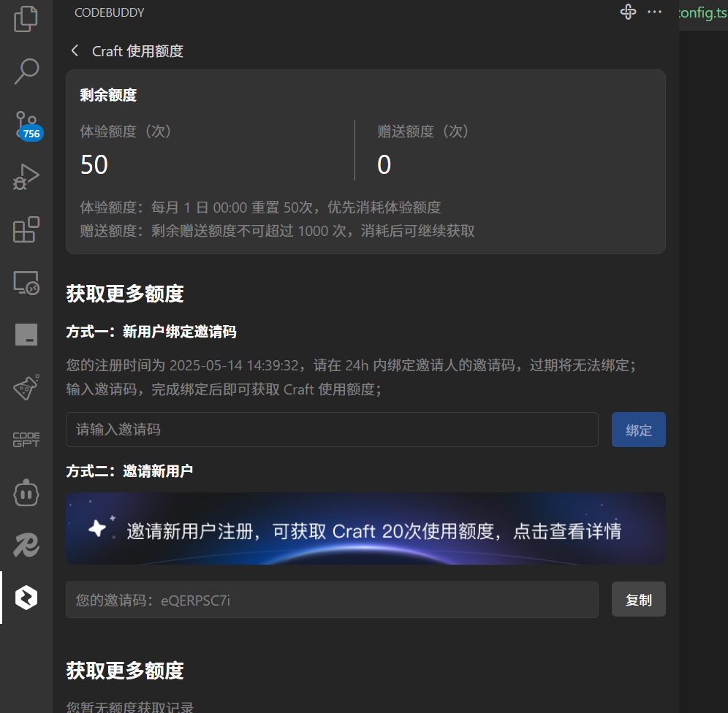Viewport: 728px width, 713px height.
Task: Open the Extensions view
Action: click(x=26, y=229)
